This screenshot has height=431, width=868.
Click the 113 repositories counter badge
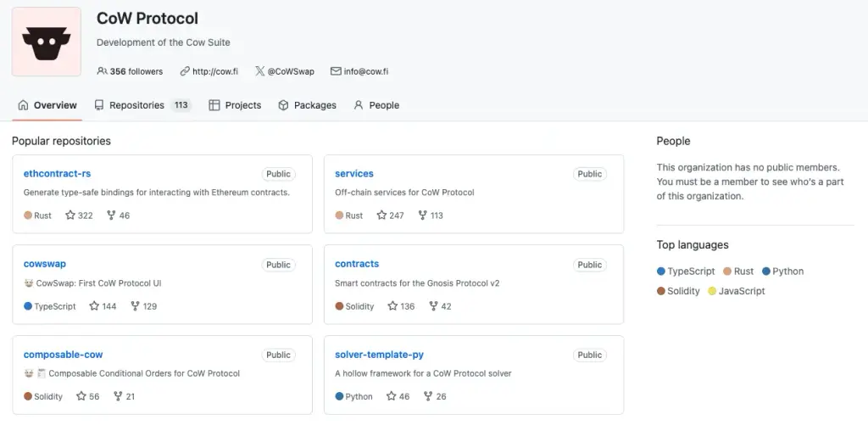[x=181, y=104]
